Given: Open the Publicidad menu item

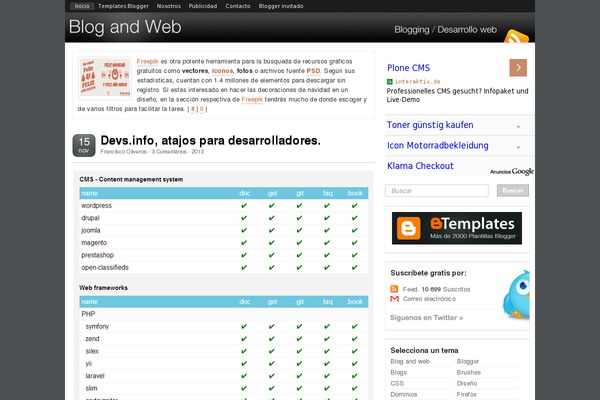Looking at the screenshot, I should [x=203, y=6].
